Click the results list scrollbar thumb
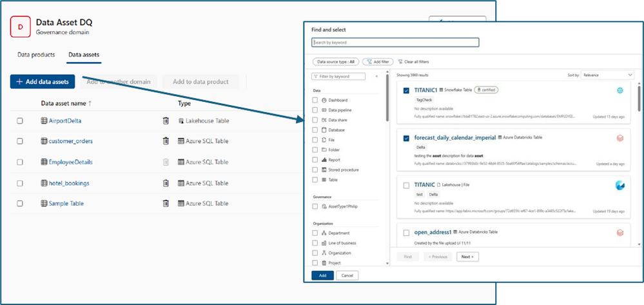 pos(639,99)
